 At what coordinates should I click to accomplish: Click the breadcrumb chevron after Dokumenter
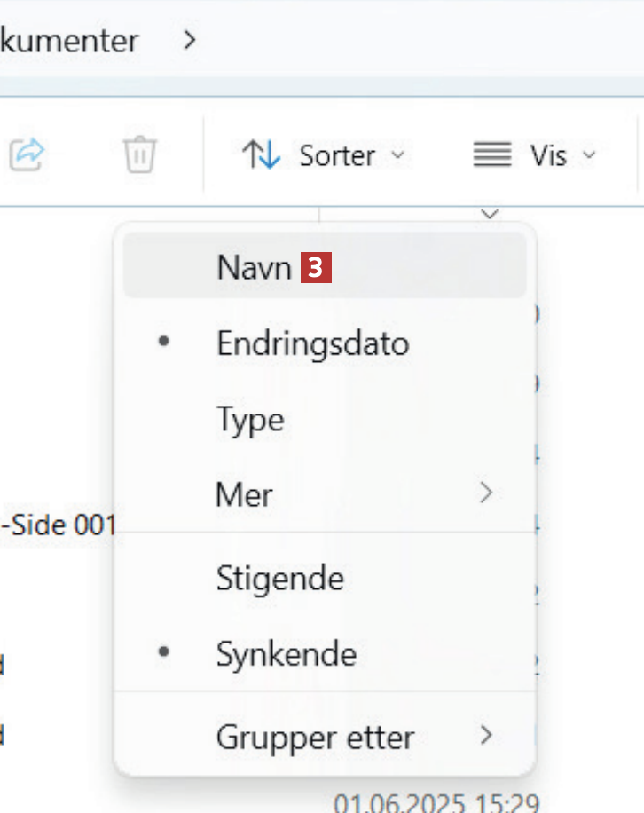coord(189,40)
